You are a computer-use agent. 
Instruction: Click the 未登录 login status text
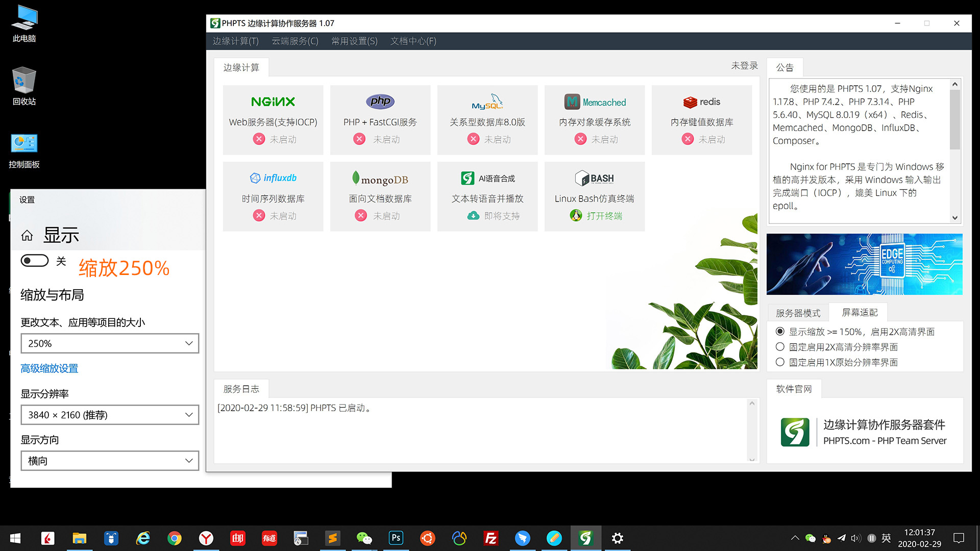744,65
